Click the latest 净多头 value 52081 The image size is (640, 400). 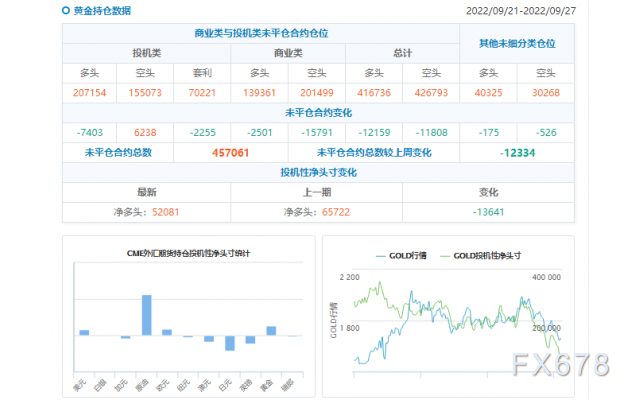[x=165, y=212]
